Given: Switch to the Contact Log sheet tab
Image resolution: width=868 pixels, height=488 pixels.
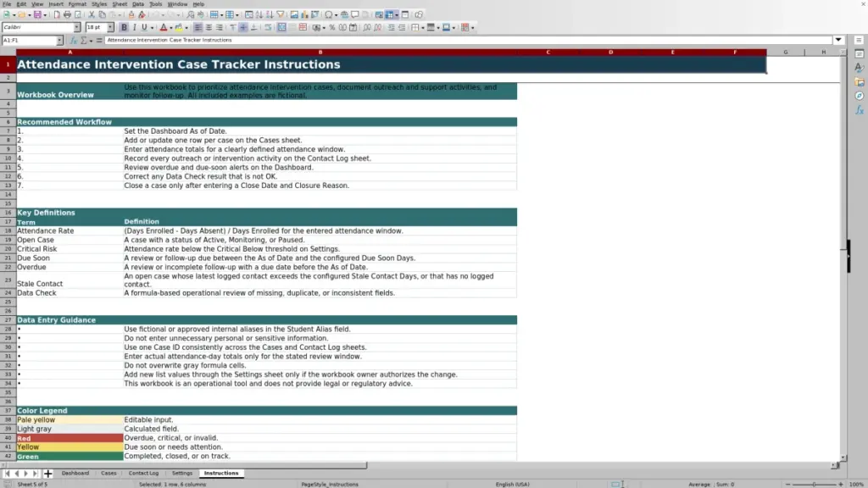Looking at the screenshot, I should 143,473.
